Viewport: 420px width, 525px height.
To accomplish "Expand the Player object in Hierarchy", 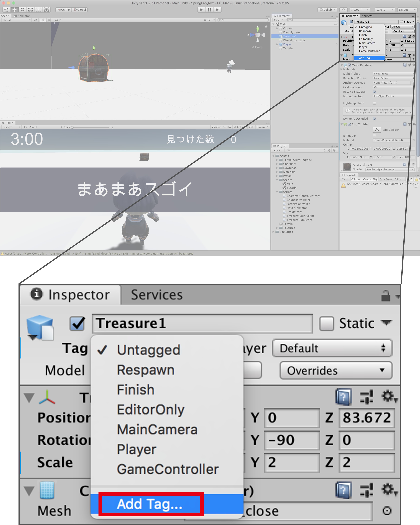I will point(277,44).
